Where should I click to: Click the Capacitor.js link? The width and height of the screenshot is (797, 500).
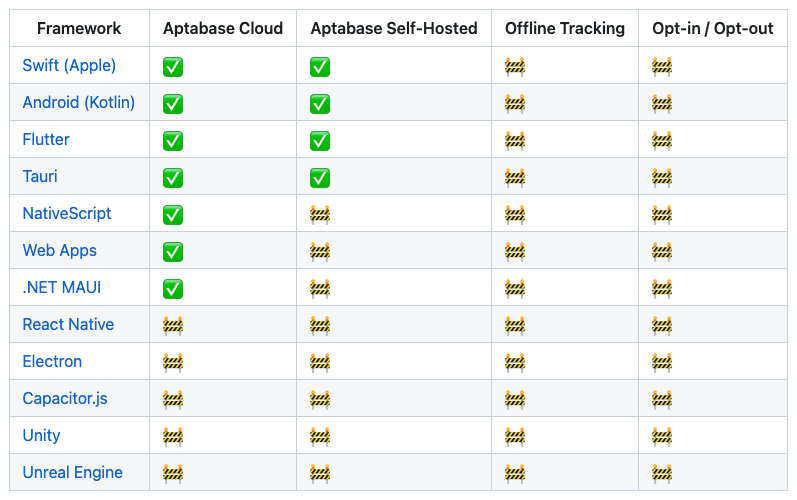tap(65, 399)
